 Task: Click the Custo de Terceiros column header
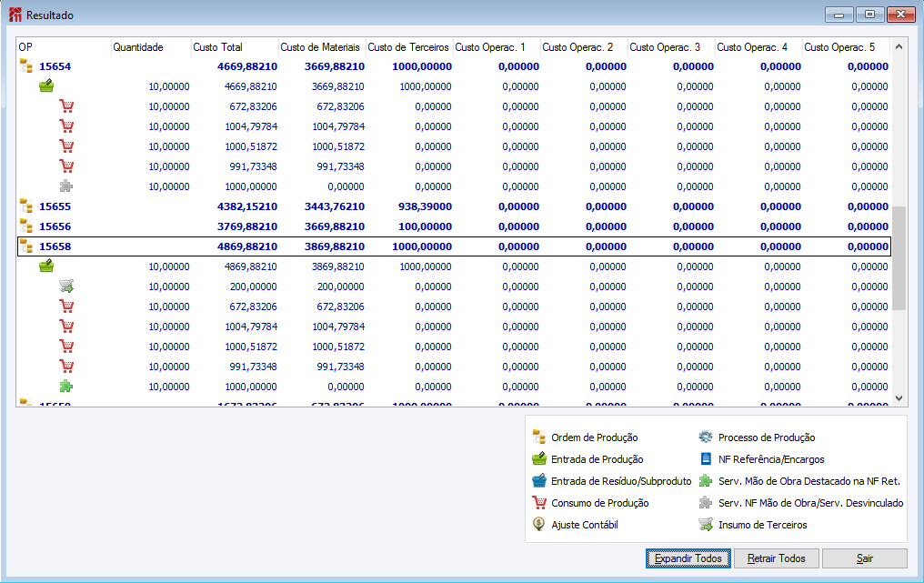click(409, 47)
